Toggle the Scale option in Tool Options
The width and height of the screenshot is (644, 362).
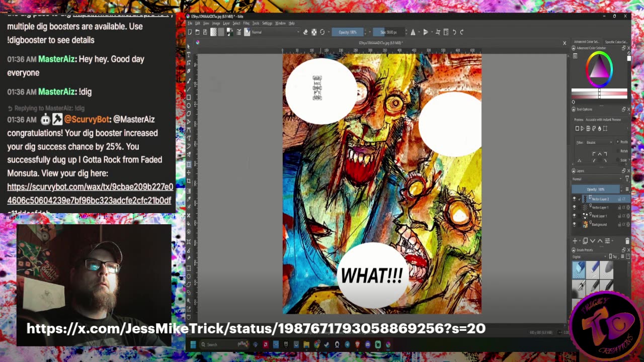[x=622, y=160]
